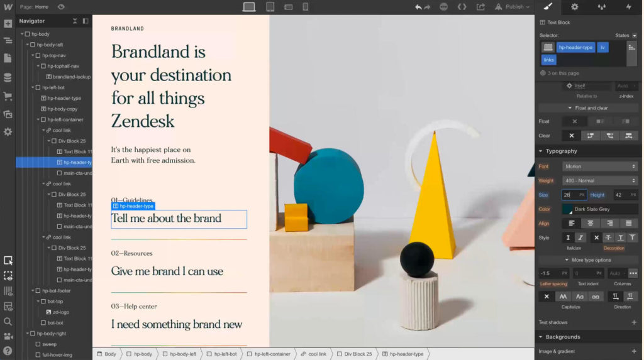
Task: Apply strikethrough decoration
Action: pos(608,237)
